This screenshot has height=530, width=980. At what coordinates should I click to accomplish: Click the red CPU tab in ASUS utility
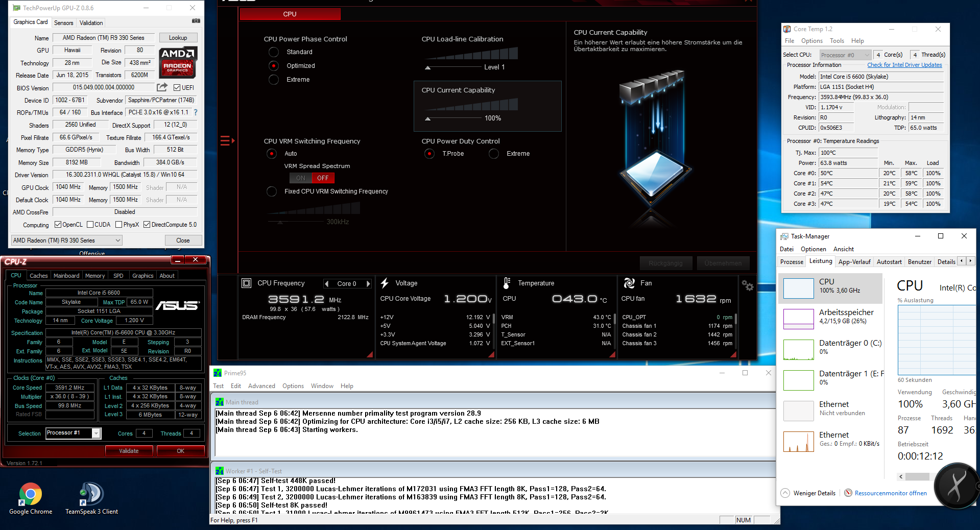click(290, 14)
